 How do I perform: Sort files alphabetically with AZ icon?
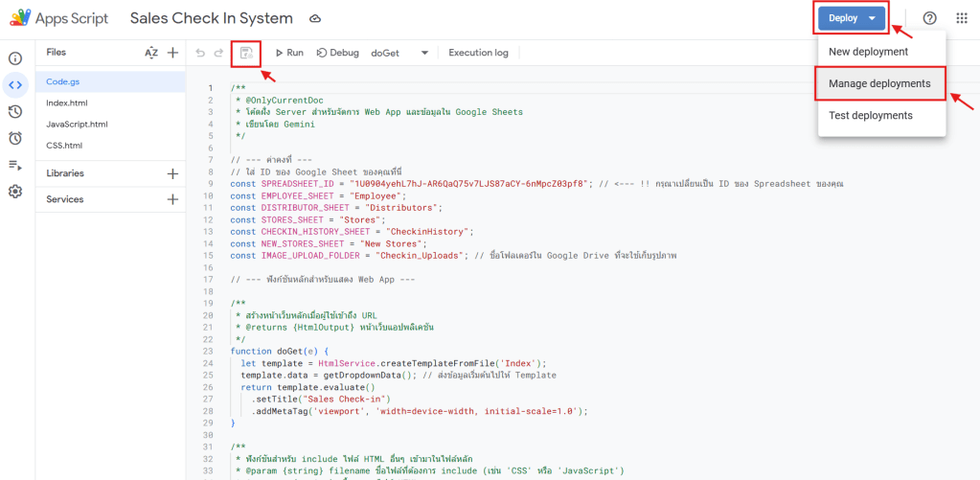click(x=150, y=53)
